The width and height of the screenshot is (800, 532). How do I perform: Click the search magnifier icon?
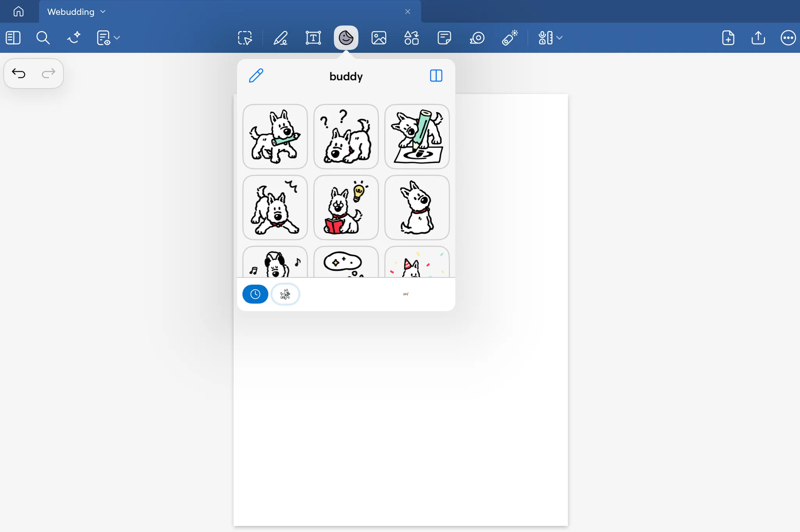tap(43, 38)
